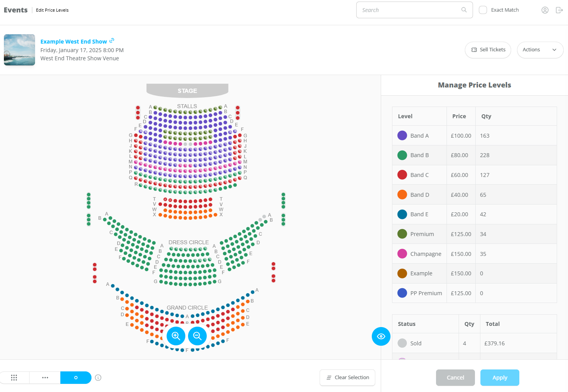Click the zoom out magnifier on seat map
The image size is (568, 392).
[x=197, y=336]
